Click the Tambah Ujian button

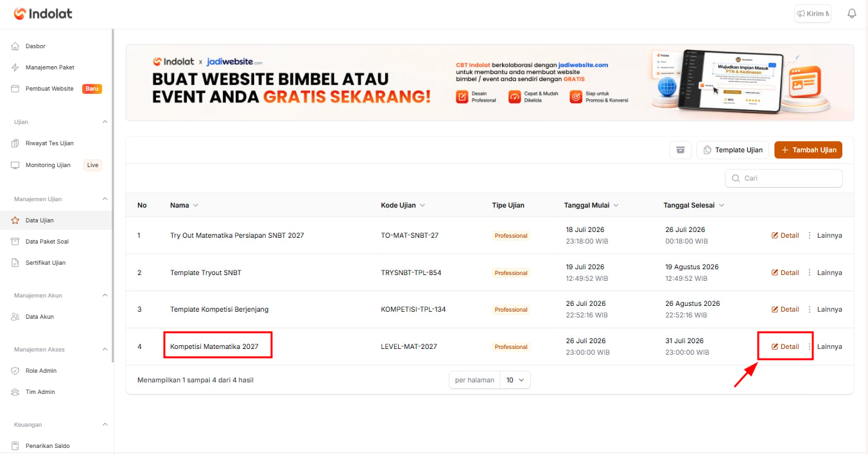coord(808,150)
